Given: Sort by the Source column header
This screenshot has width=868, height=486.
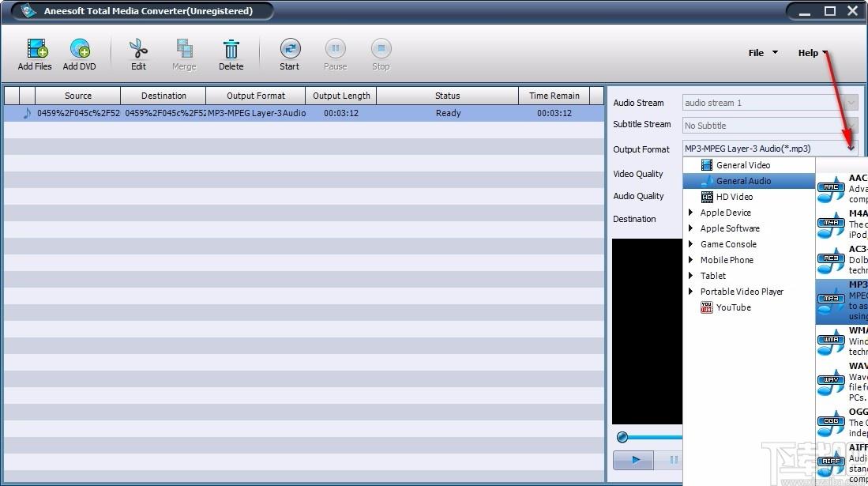Looking at the screenshot, I should click(x=78, y=96).
